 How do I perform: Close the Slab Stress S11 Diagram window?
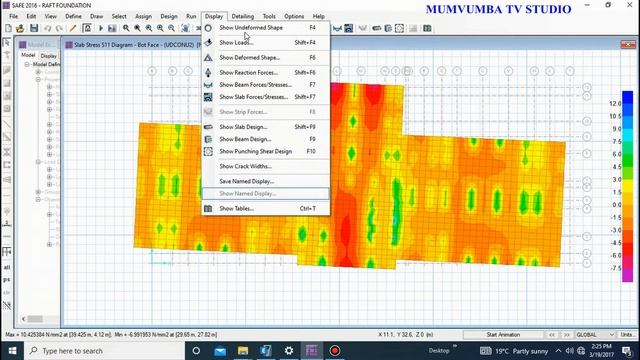pos(628,44)
